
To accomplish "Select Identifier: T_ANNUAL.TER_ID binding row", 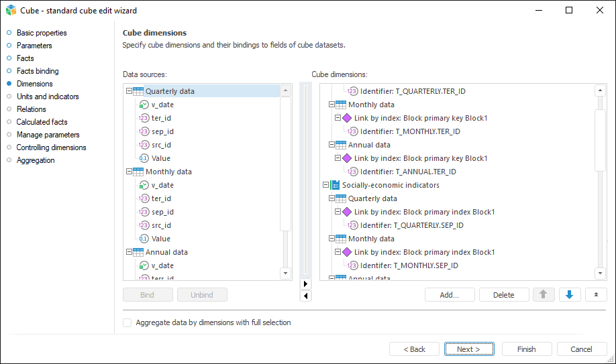I will [408, 172].
